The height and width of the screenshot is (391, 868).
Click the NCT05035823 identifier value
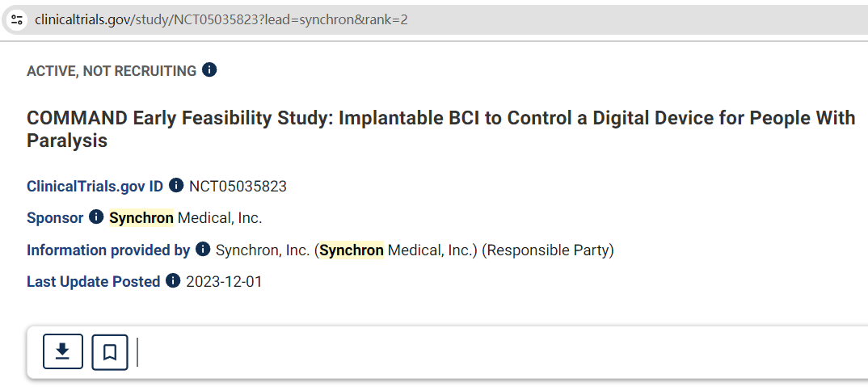238,187
